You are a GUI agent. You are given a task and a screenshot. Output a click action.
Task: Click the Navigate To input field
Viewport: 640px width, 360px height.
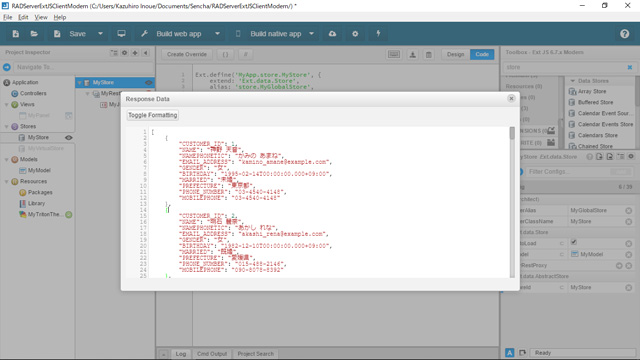(x=83, y=67)
